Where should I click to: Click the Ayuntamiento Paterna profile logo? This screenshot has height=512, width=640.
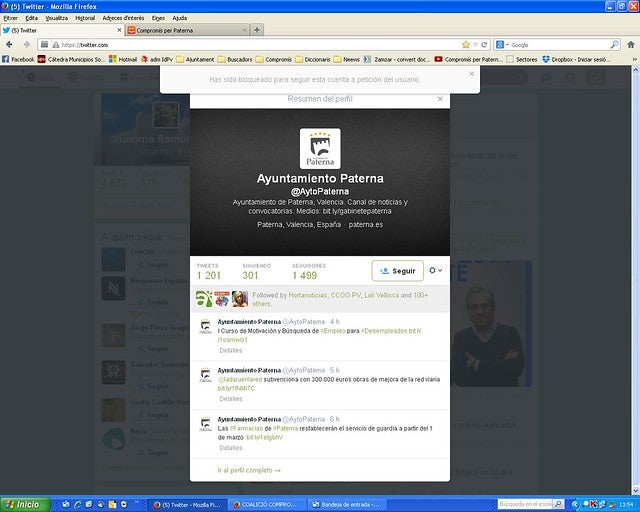point(320,148)
